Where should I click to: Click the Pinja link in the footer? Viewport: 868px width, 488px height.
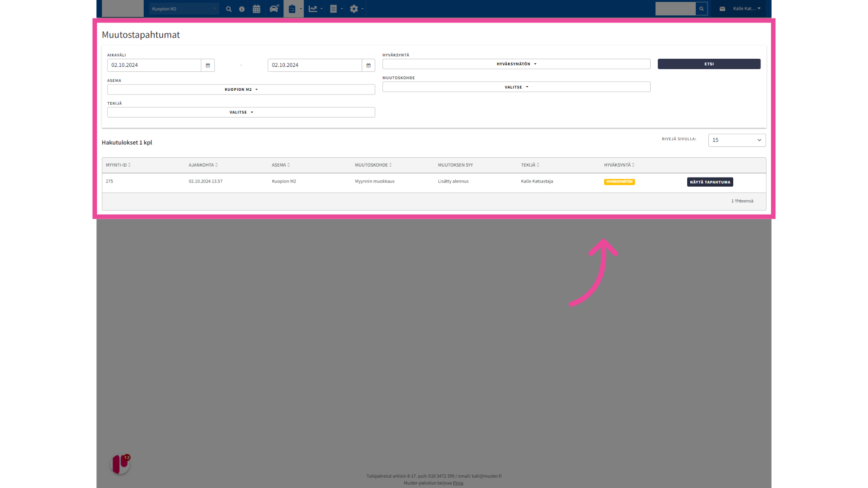[458, 483]
